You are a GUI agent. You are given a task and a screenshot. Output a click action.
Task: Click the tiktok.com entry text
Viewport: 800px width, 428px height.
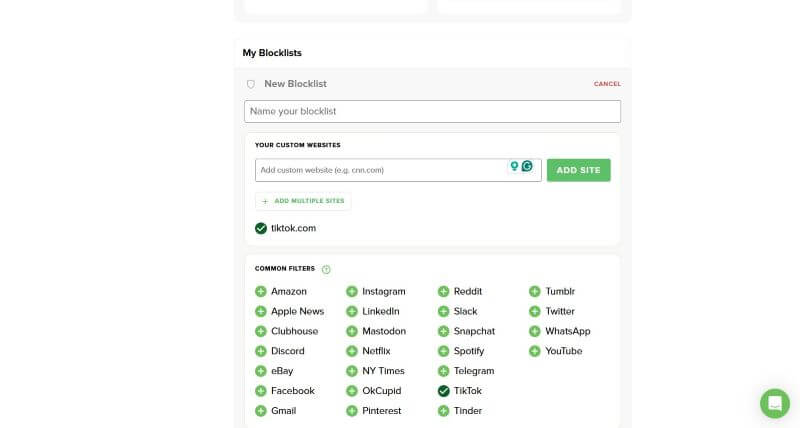tap(293, 228)
